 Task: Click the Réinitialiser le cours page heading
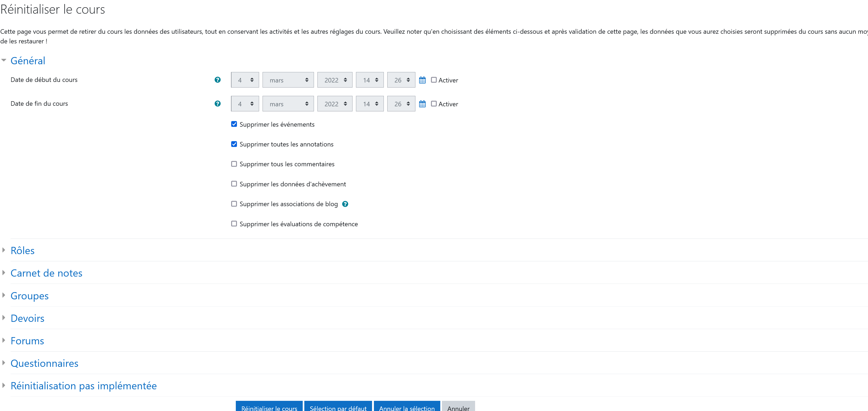pyautogui.click(x=53, y=9)
